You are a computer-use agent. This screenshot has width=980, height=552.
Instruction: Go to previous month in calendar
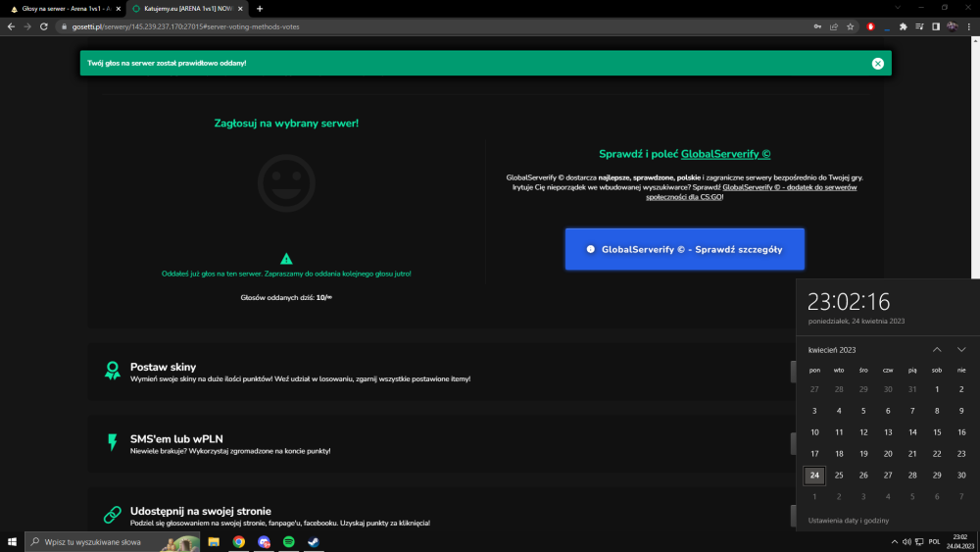tap(937, 349)
